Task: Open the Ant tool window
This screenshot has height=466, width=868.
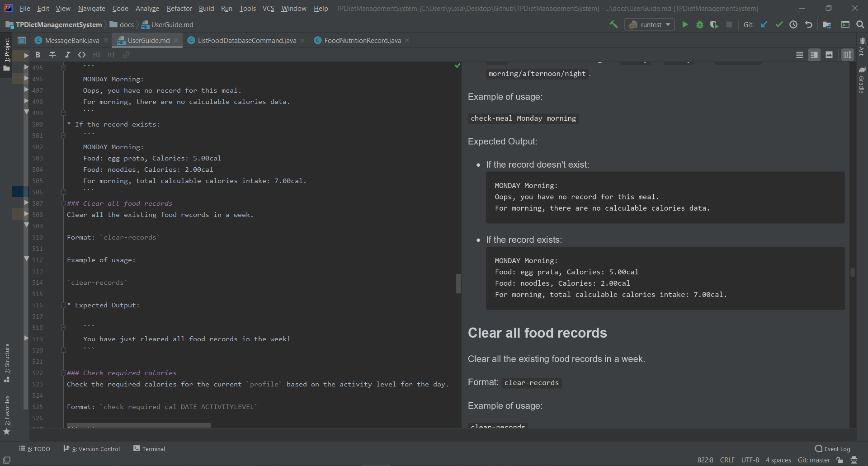Action: pyautogui.click(x=862, y=47)
